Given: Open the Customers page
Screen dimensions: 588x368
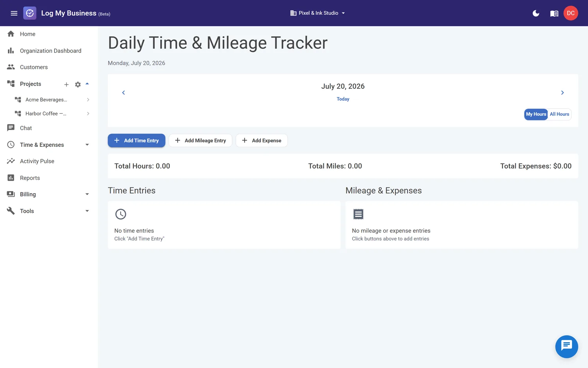Looking at the screenshot, I should pos(34,67).
